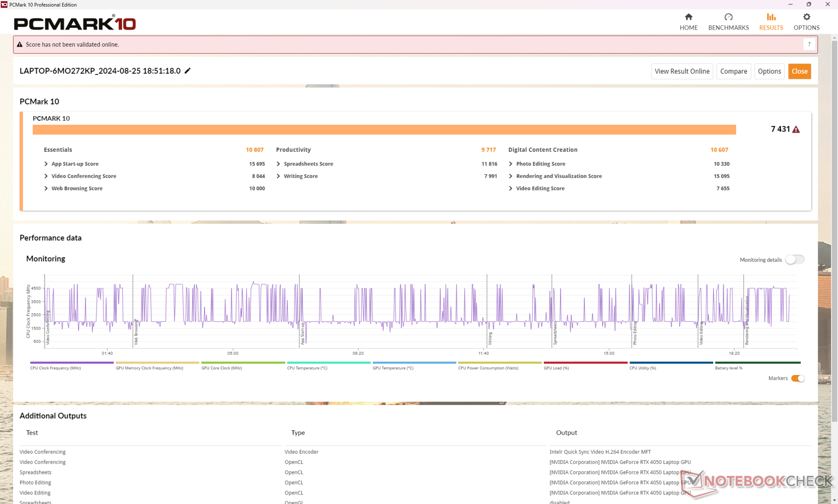Open Options gear icon

pyautogui.click(x=806, y=17)
